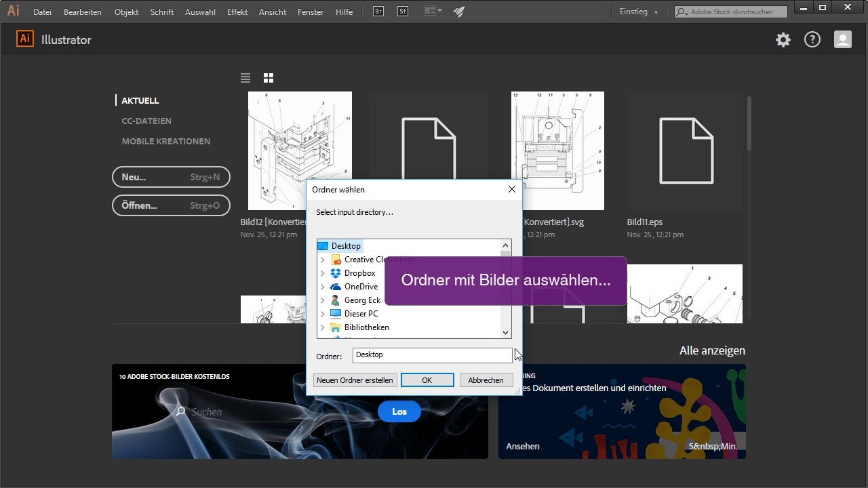Click the Bibliotheken folder icon
868x488 pixels.
coord(336,327)
